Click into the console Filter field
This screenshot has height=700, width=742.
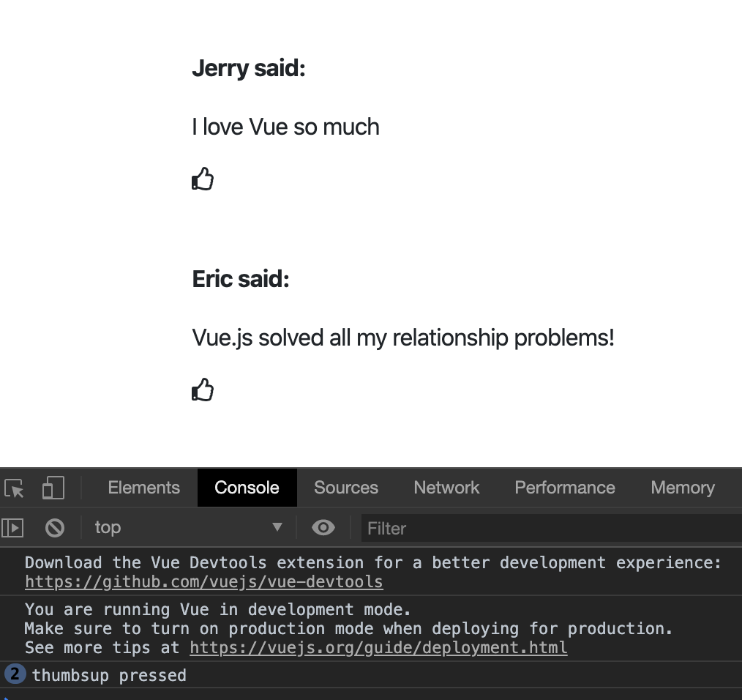[549, 528]
